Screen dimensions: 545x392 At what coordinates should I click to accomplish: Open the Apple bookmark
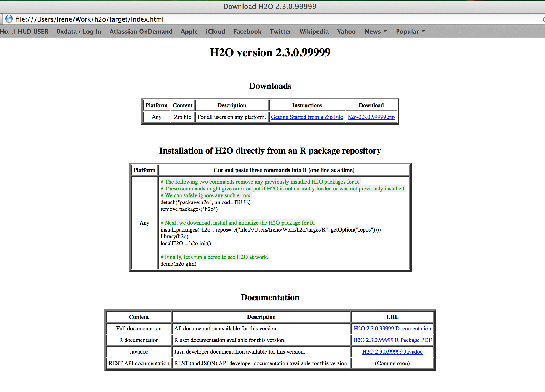189,32
